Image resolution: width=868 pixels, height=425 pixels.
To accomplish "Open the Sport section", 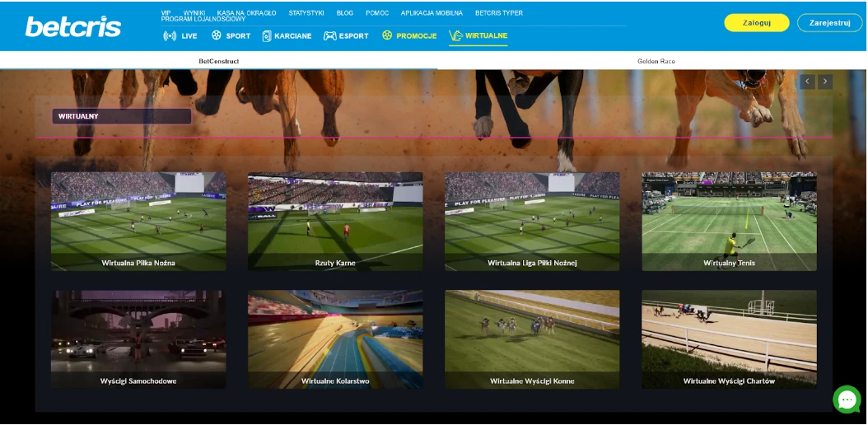I will click(x=231, y=36).
